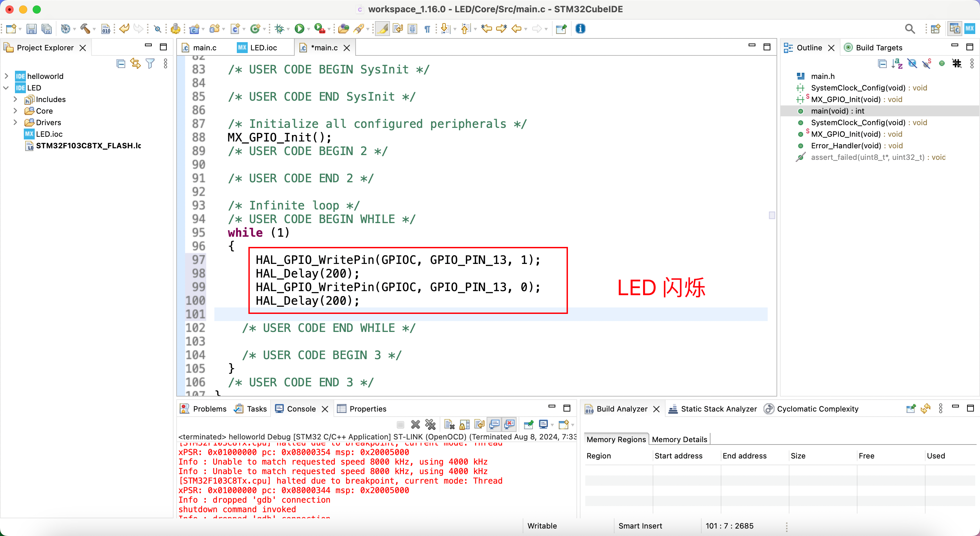Click the Open Perspective icon

pos(935,29)
